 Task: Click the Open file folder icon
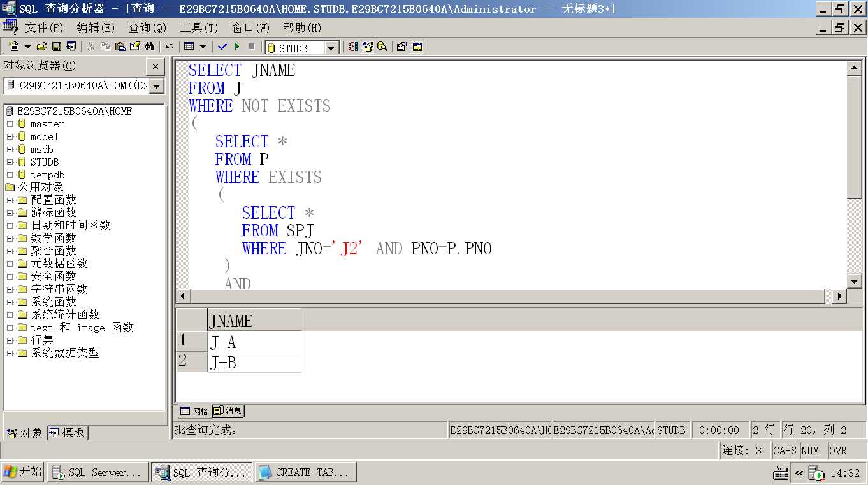[x=42, y=47]
